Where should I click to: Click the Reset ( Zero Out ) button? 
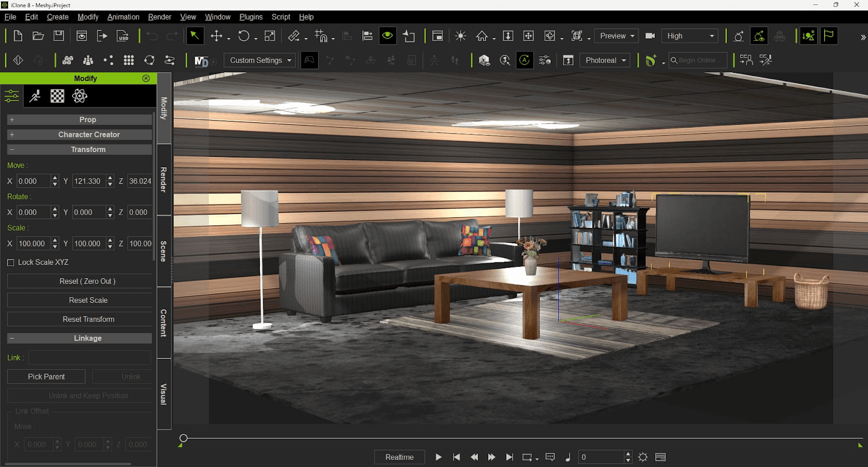pyautogui.click(x=80, y=281)
